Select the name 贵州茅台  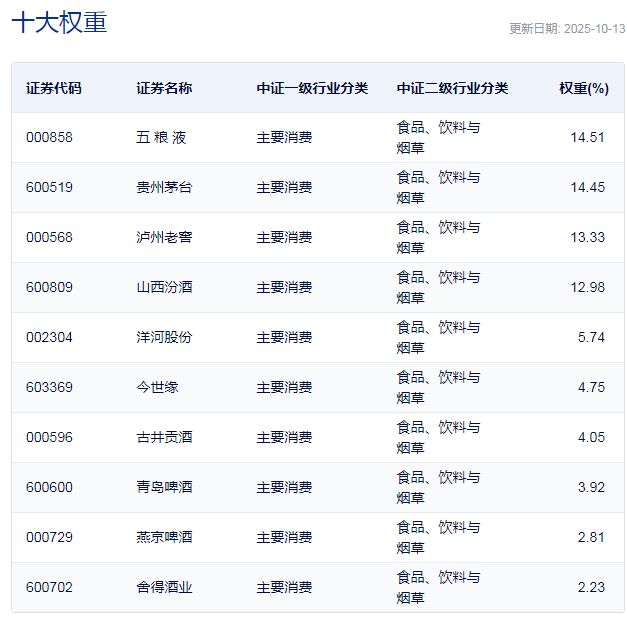point(164,187)
